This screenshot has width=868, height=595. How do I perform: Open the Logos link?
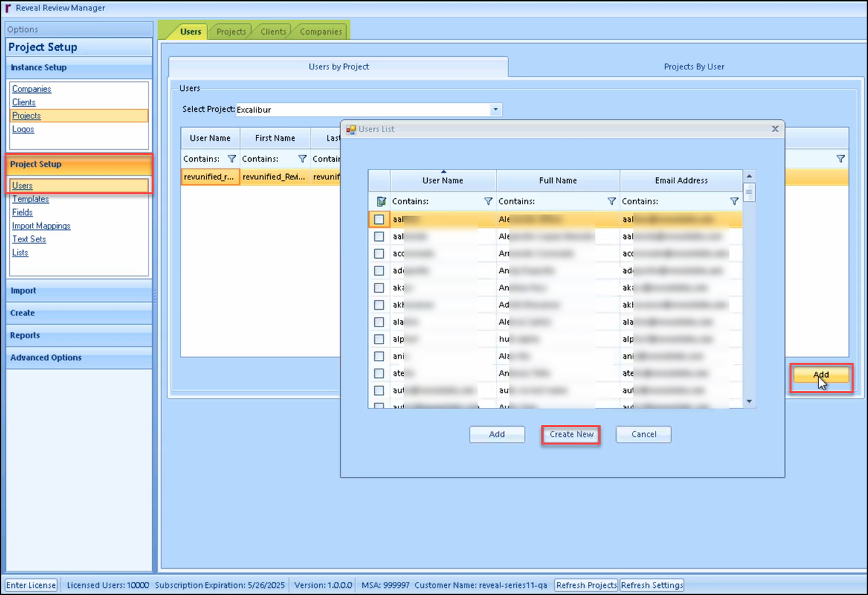click(23, 129)
